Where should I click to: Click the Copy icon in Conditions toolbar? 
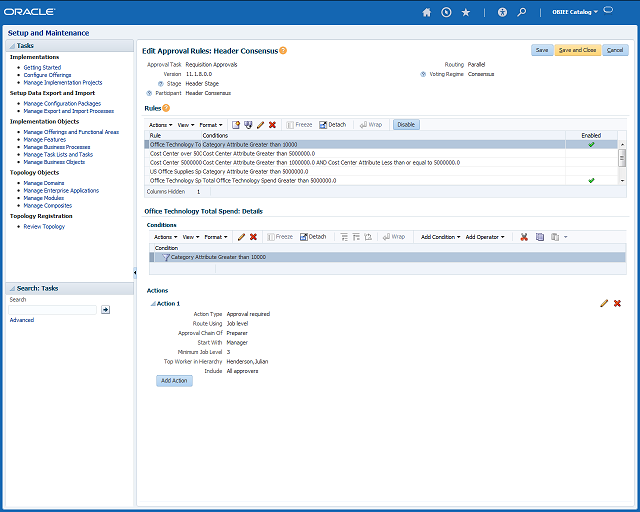click(x=540, y=237)
